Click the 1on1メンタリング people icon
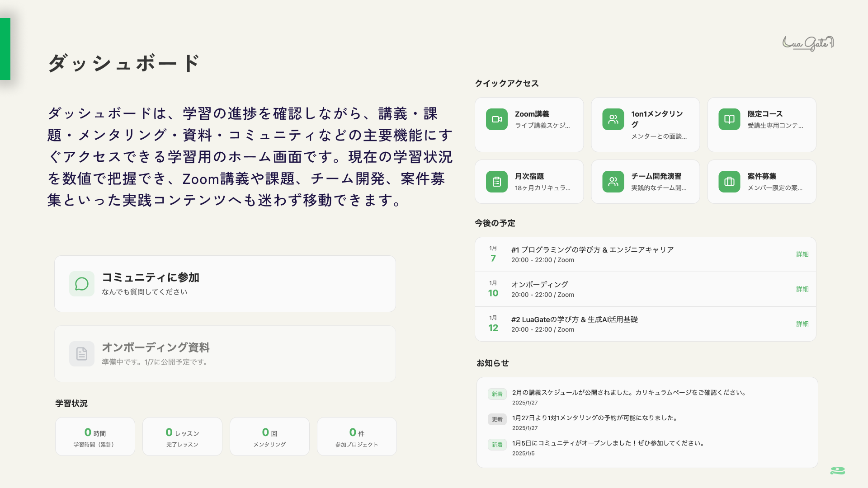Screen dimensions: 868x488 (x=613, y=119)
